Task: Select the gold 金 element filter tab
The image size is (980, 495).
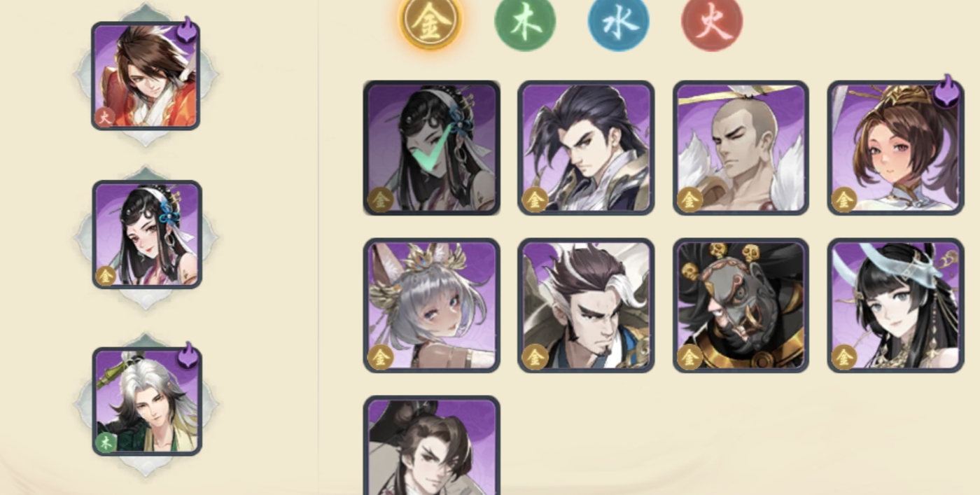Action: pyautogui.click(x=430, y=22)
